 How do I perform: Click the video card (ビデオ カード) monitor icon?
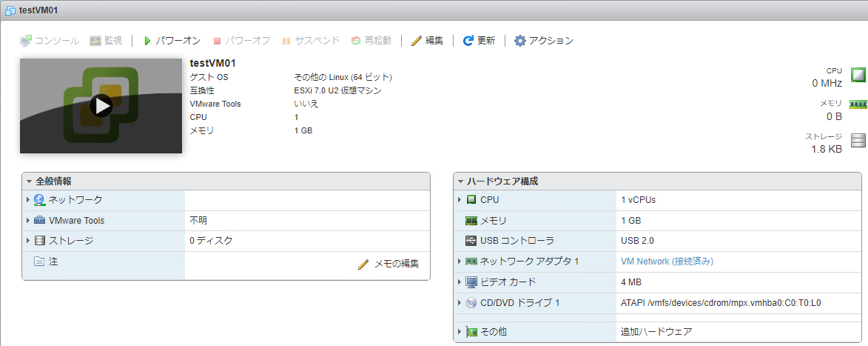coord(471,282)
